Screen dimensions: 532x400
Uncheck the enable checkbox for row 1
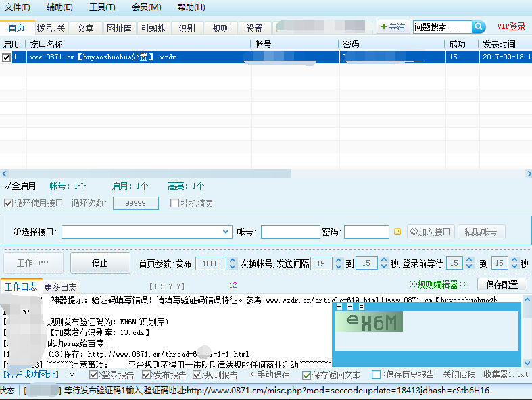click(x=6, y=57)
